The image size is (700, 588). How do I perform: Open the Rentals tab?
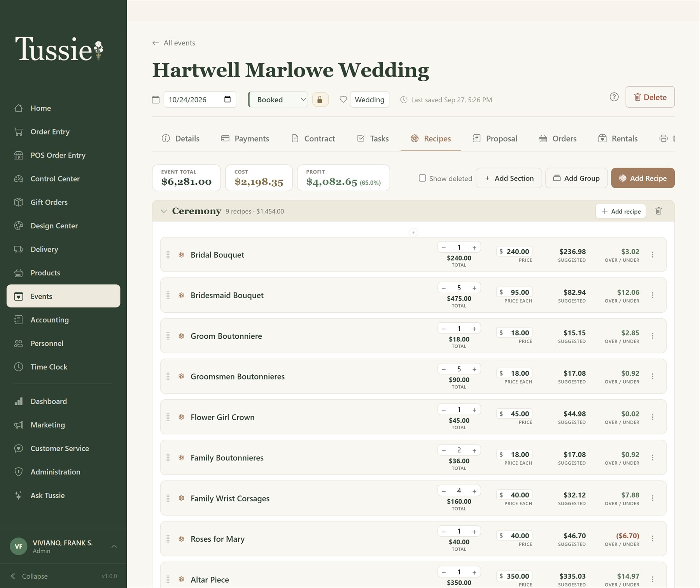click(x=618, y=138)
